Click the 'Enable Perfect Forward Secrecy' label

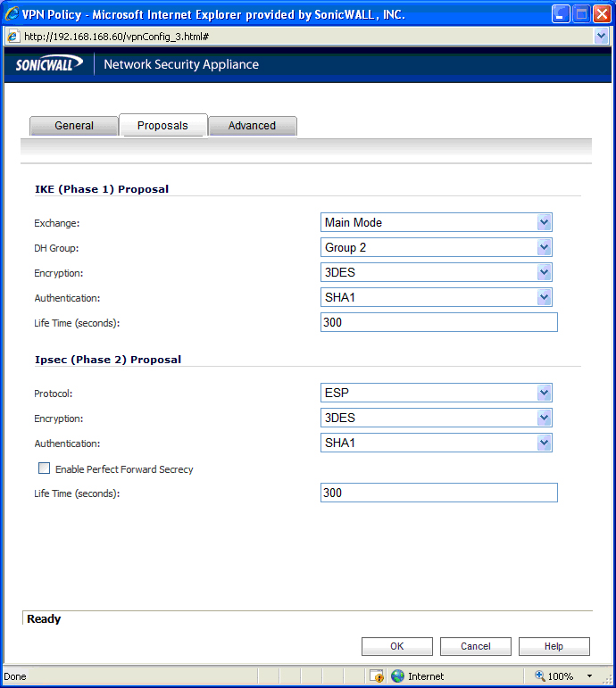click(124, 469)
